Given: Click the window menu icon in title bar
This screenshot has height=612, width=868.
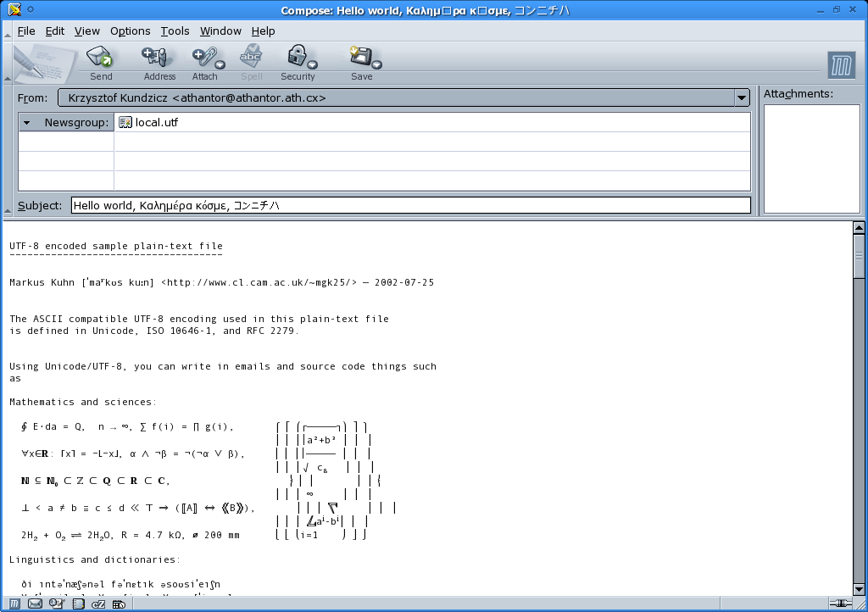Looking at the screenshot, I should click(x=14, y=9).
